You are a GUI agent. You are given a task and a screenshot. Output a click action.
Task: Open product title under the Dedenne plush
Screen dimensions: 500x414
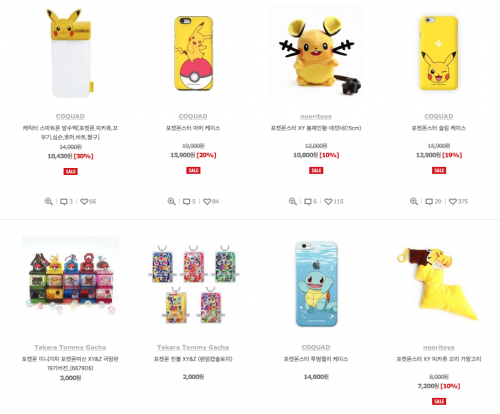point(316,128)
